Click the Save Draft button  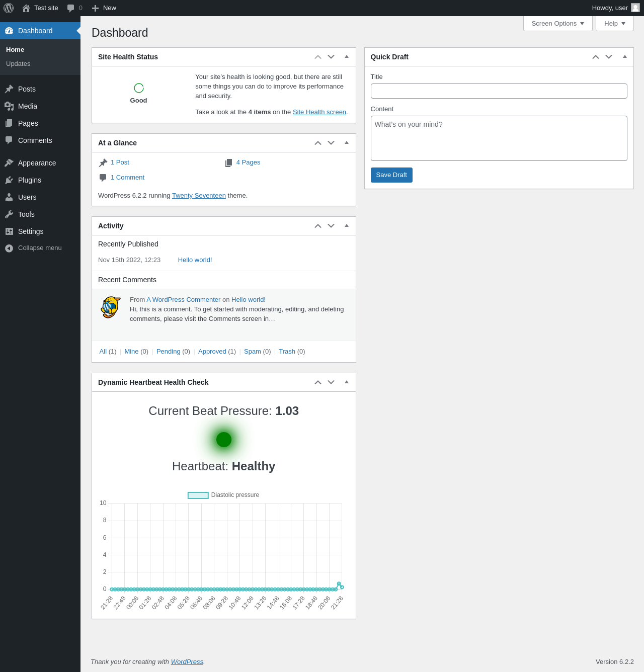pos(391,175)
